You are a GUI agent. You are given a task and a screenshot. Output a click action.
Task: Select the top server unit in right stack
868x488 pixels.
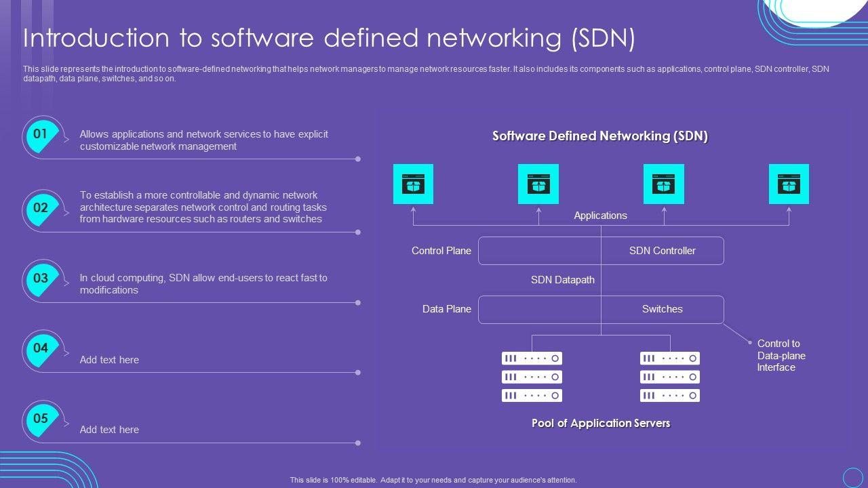(669, 358)
